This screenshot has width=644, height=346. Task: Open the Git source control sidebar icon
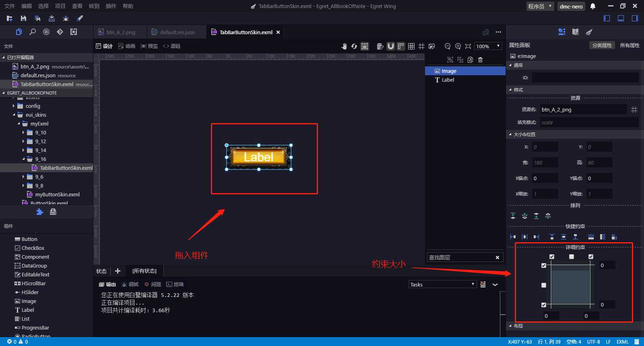click(60, 32)
